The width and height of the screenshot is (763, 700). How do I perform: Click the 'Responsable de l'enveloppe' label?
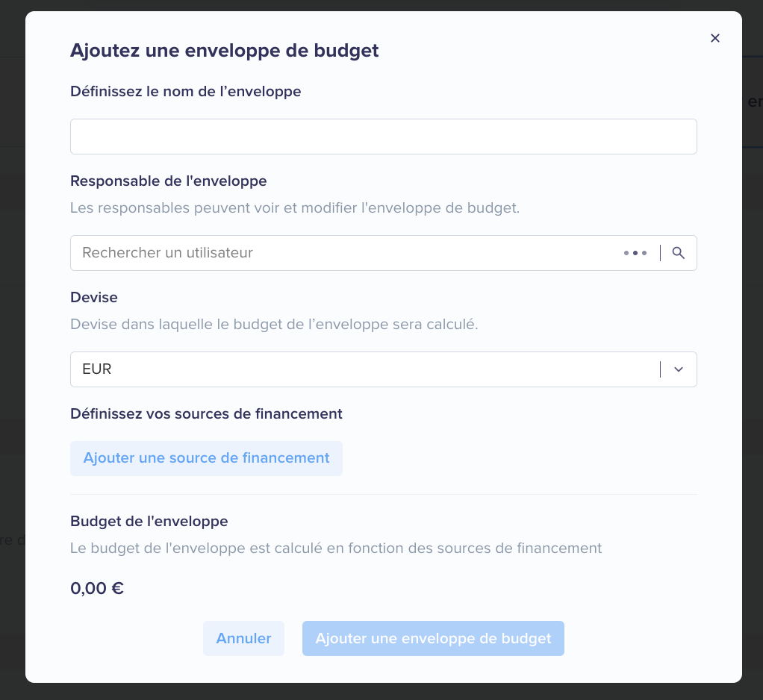(x=169, y=181)
